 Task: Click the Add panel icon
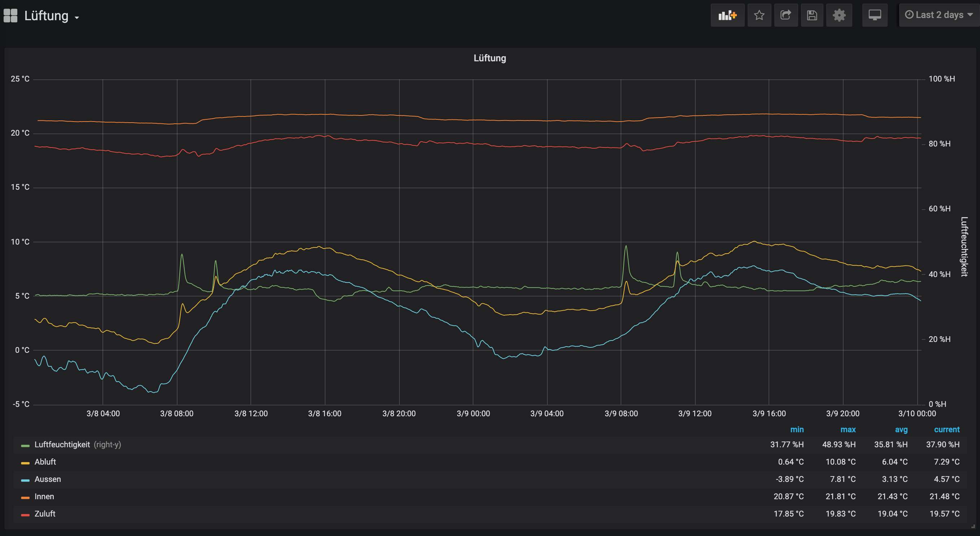pos(727,15)
